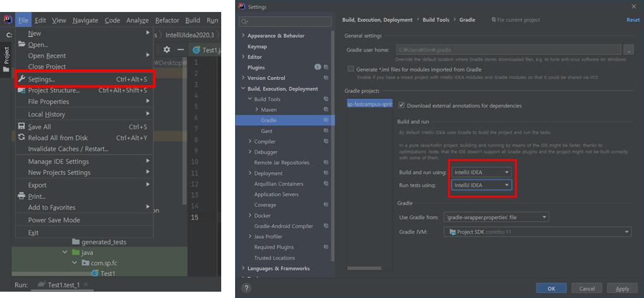Open Build and run using dropdown

[x=482, y=172]
